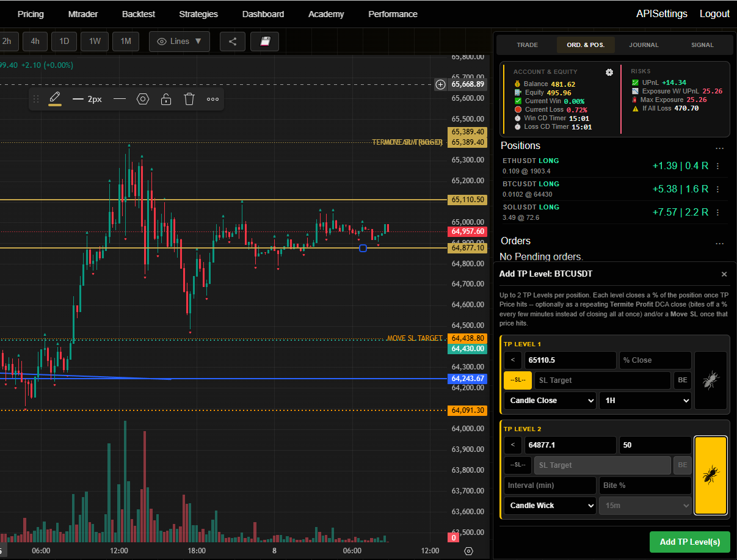Open 1H timeframe dropdown in TP Level 1
Screen dimensions: 737x560
pyautogui.click(x=645, y=401)
